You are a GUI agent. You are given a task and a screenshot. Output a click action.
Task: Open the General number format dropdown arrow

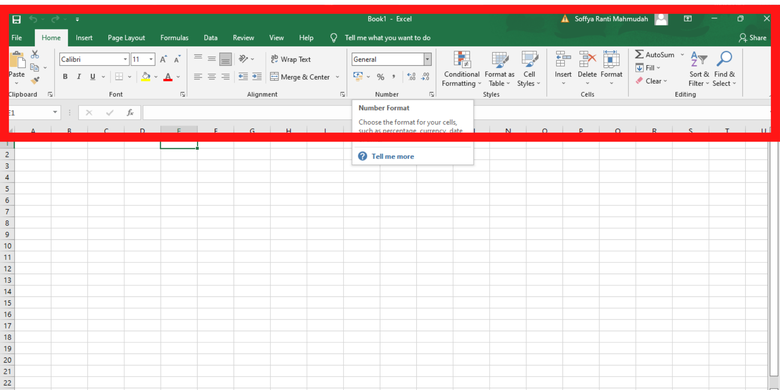pos(427,59)
